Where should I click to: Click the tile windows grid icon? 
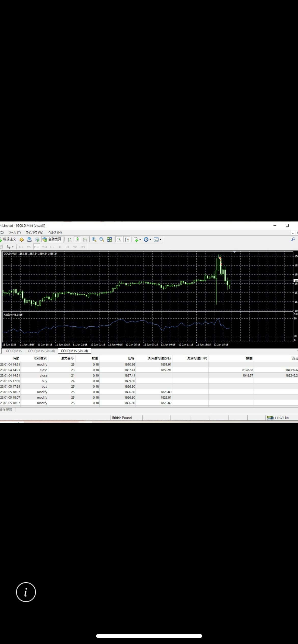coord(110,239)
